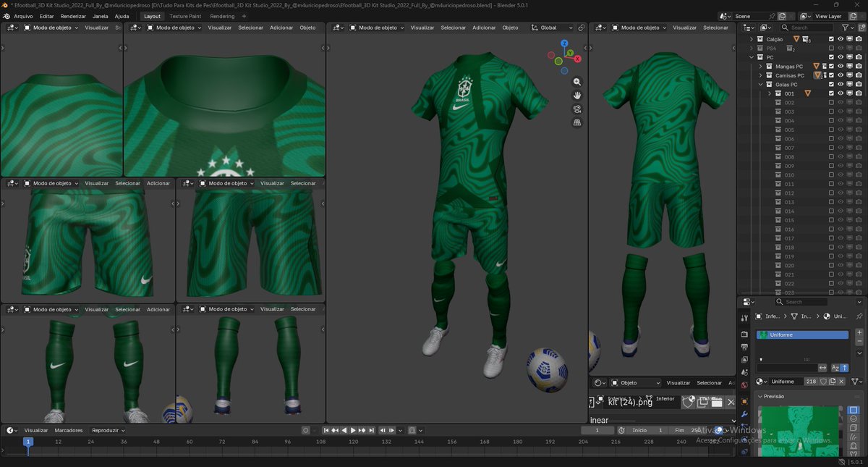868x467 pixels.
Task: Toggle exclude checkbox for collection 002
Action: (x=831, y=102)
